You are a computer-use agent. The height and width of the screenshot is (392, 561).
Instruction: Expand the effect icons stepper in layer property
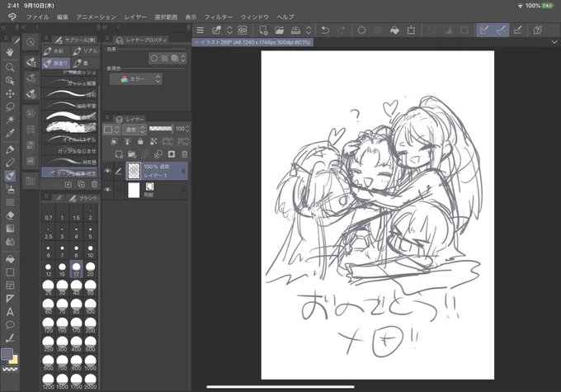pyautogui.click(x=183, y=59)
